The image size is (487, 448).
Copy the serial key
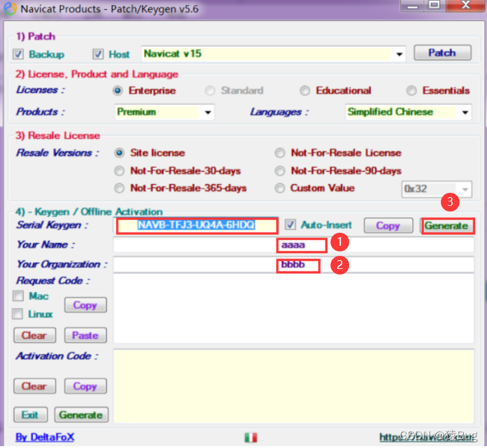[388, 225]
